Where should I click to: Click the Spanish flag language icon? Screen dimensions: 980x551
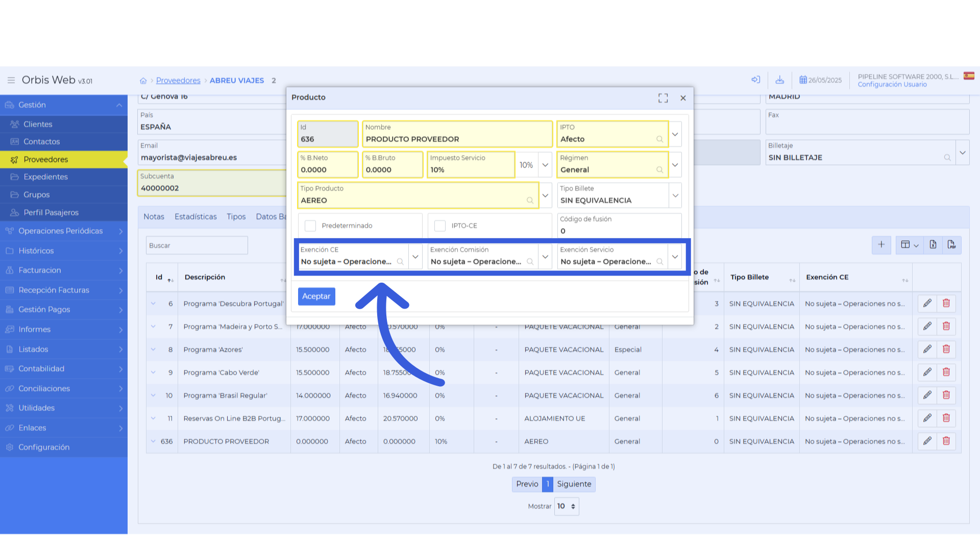point(969,76)
